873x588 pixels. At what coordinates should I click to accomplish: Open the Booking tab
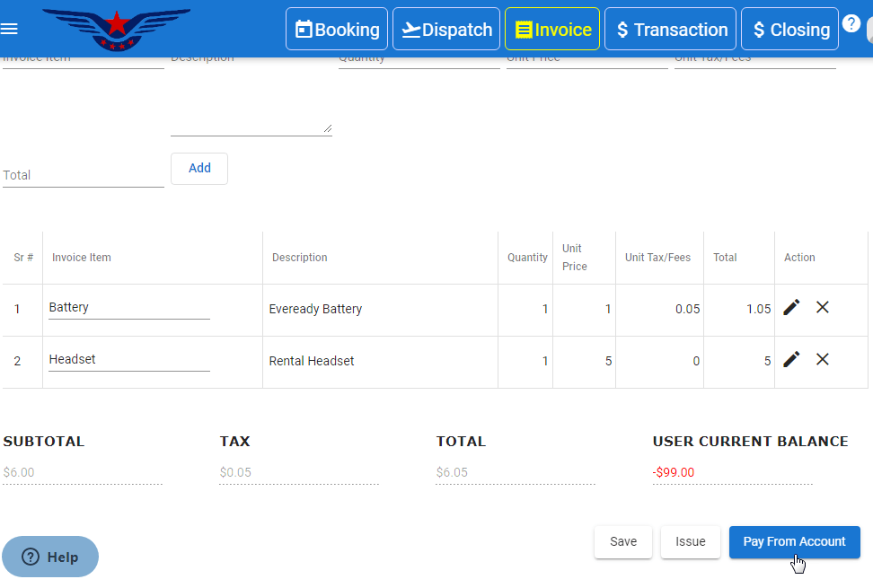coord(337,29)
